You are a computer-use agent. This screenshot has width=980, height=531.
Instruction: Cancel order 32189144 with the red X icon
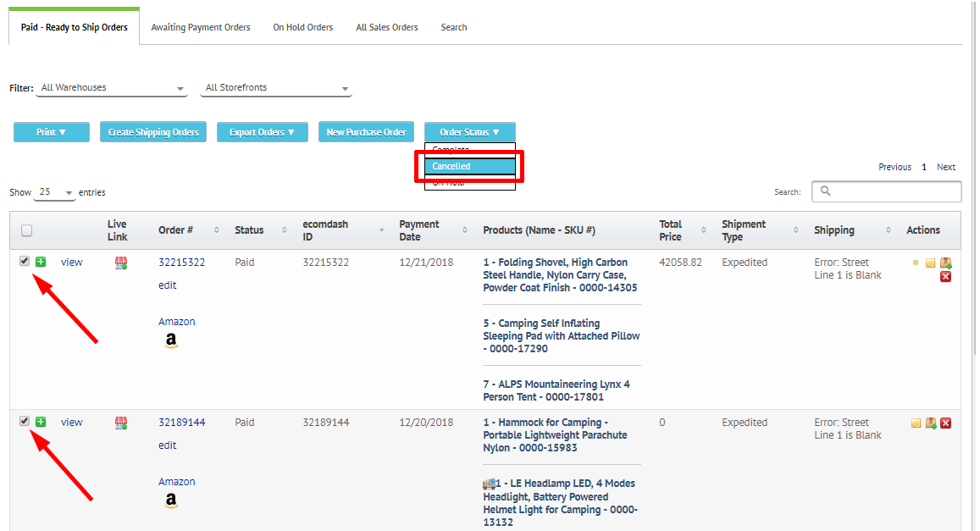(x=945, y=423)
